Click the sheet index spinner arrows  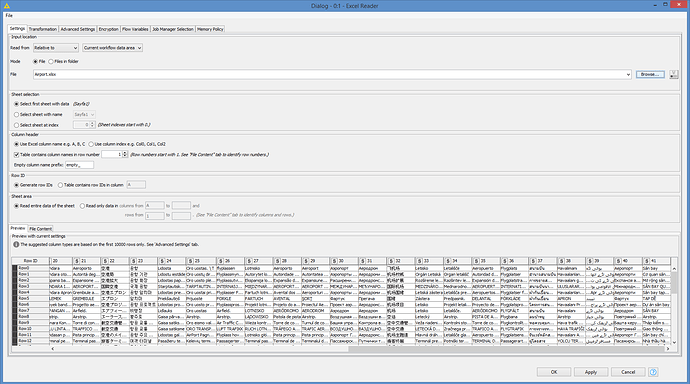(92, 125)
